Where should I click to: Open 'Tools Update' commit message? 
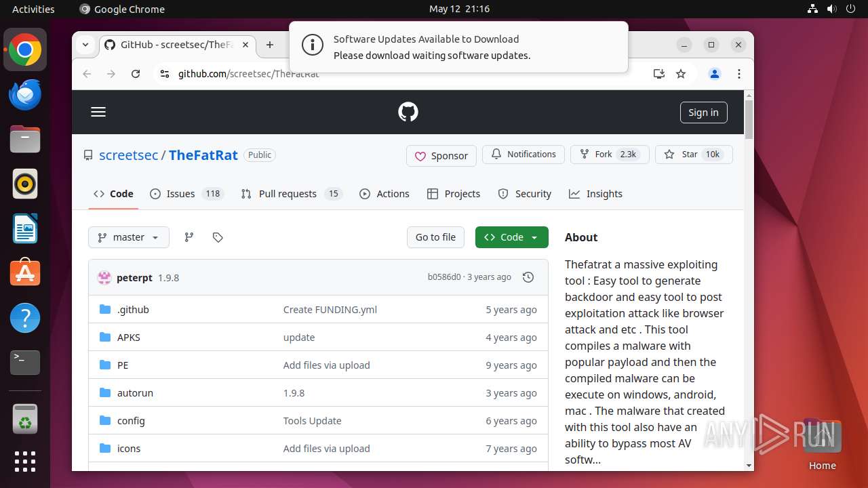pyautogui.click(x=313, y=421)
